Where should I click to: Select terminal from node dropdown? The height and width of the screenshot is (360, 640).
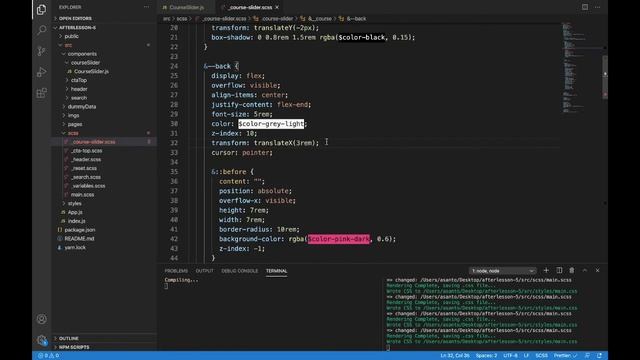tap(502, 271)
